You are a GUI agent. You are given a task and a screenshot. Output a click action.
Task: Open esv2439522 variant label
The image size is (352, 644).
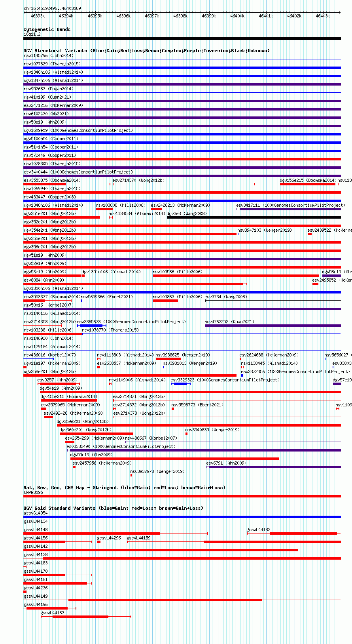pyautogui.click(x=329, y=230)
